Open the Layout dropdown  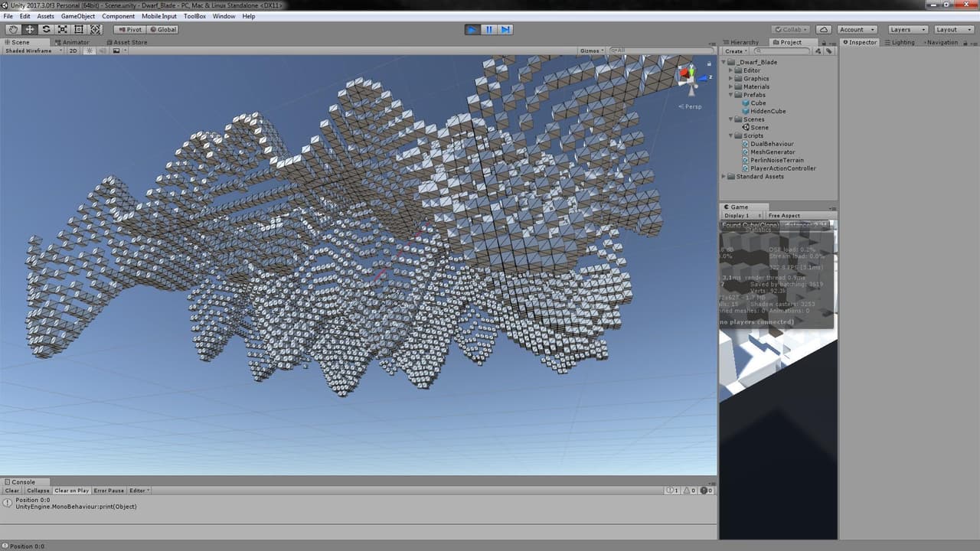coord(952,29)
